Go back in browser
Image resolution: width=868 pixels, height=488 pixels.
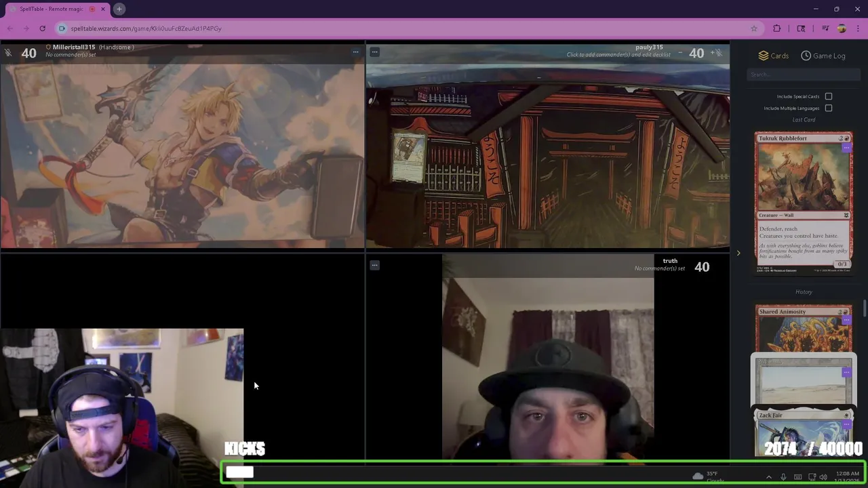(9, 28)
